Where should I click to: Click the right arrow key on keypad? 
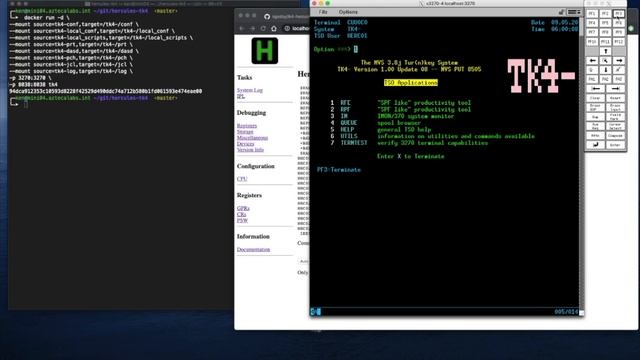pos(619,60)
